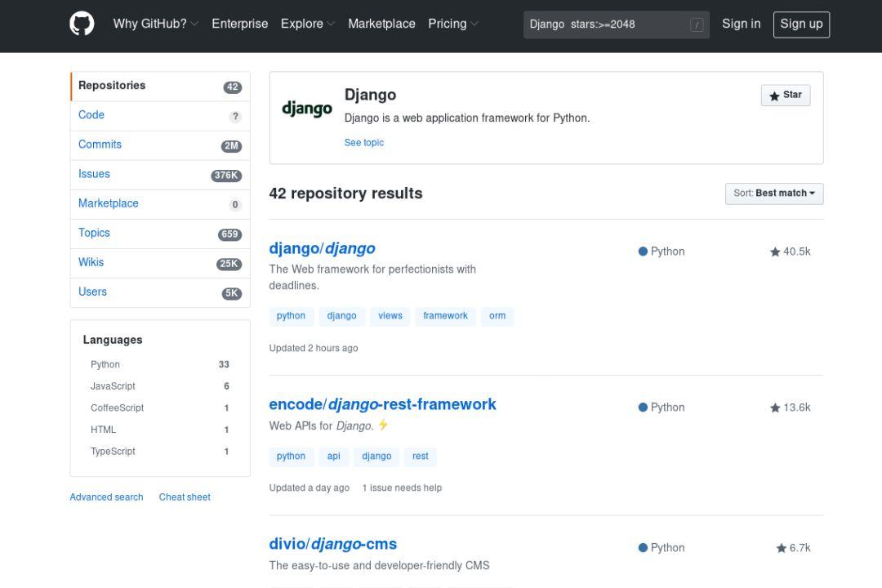Open the encode/django-rest-framework repository

pyautogui.click(x=382, y=404)
